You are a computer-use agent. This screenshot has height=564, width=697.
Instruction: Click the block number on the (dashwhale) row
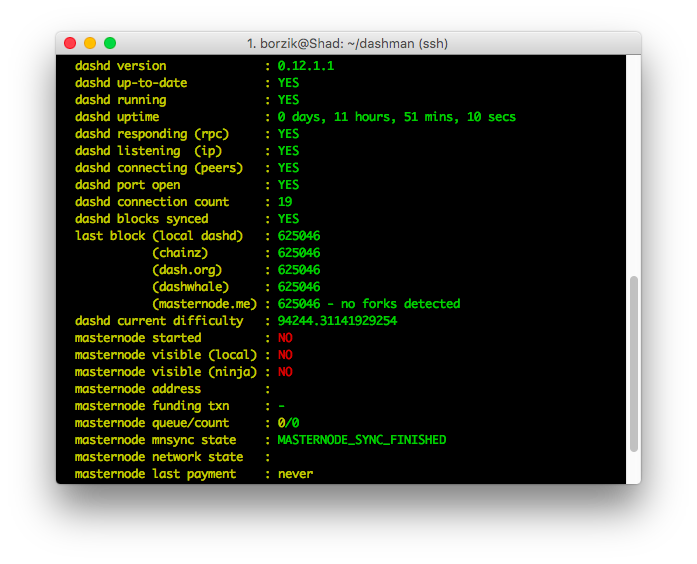pos(299,287)
